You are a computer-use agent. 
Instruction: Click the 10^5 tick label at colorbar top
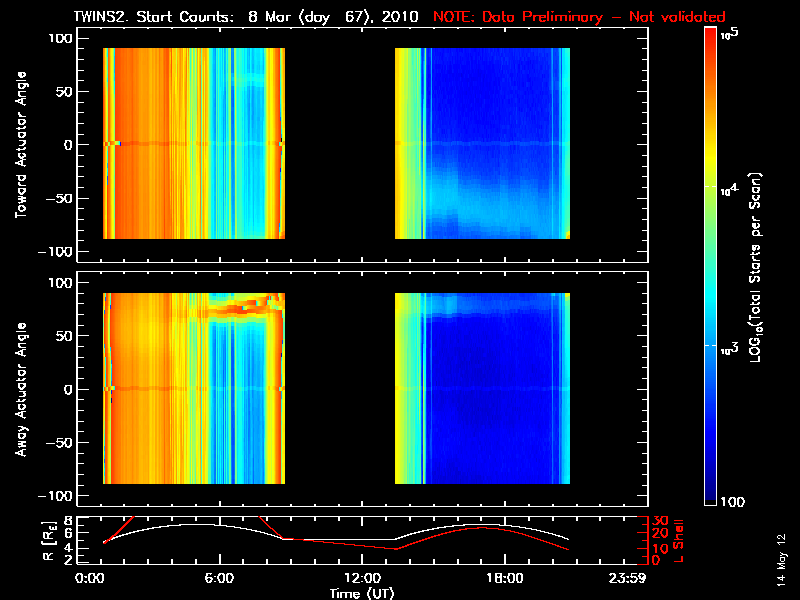click(x=730, y=33)
